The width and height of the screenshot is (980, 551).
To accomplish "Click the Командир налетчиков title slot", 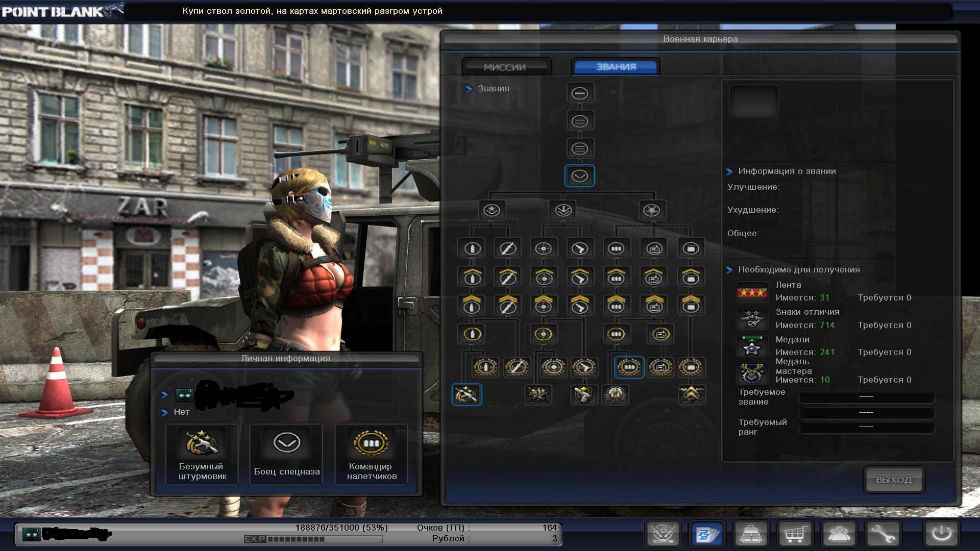I will pyautogui.click(x=371, y=454).
